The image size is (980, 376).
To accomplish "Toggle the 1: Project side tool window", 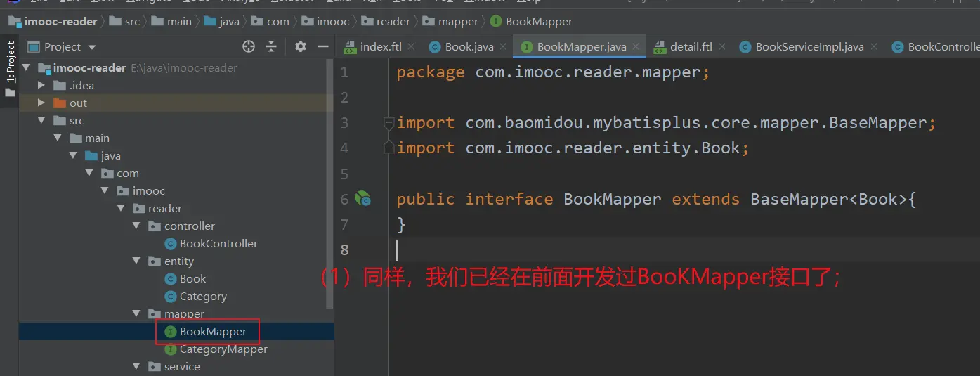I will (x=11, y=63).
